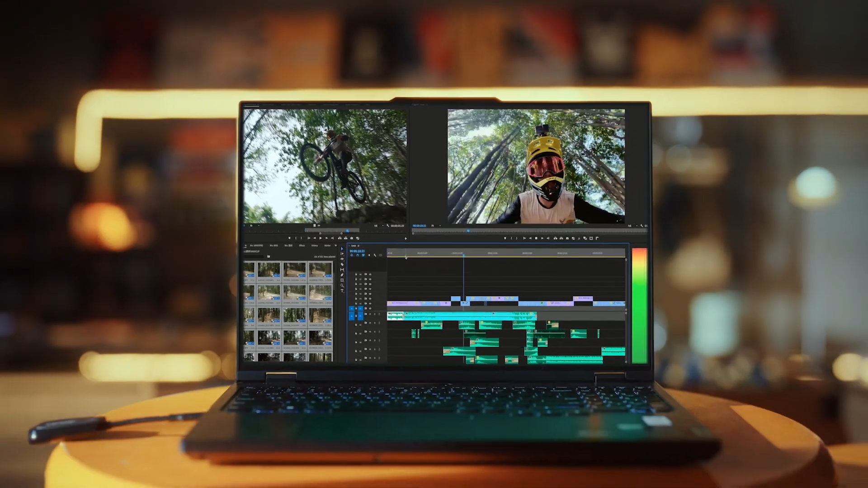Select the Slip tool
This screenshot has width=868, height=488.
pos(342,270)
